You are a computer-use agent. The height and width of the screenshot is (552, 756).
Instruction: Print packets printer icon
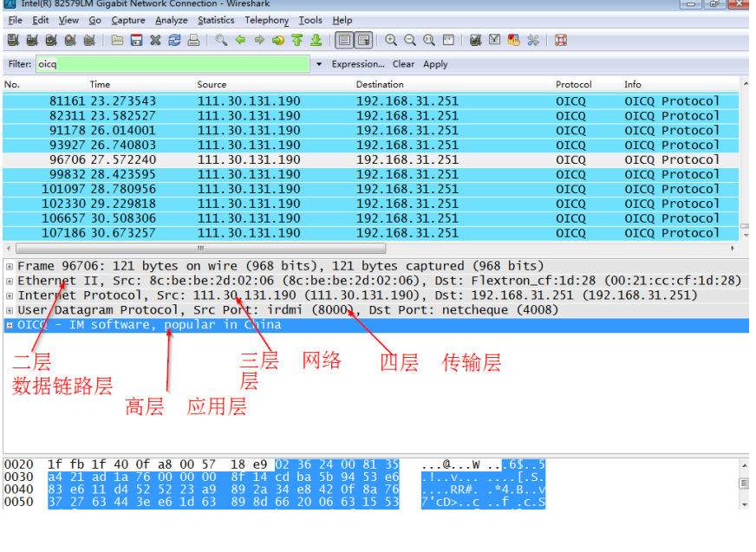tap(193, 40)
